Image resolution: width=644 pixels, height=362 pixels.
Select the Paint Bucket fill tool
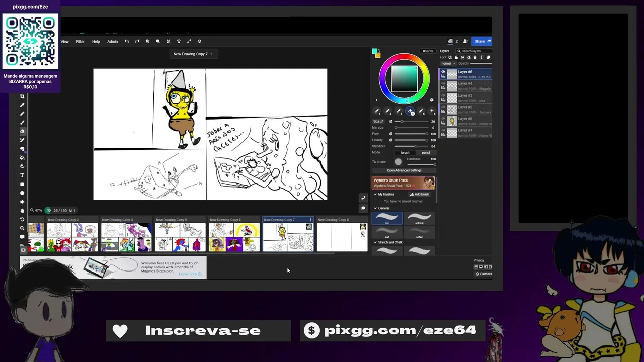(x=22, y=157)
